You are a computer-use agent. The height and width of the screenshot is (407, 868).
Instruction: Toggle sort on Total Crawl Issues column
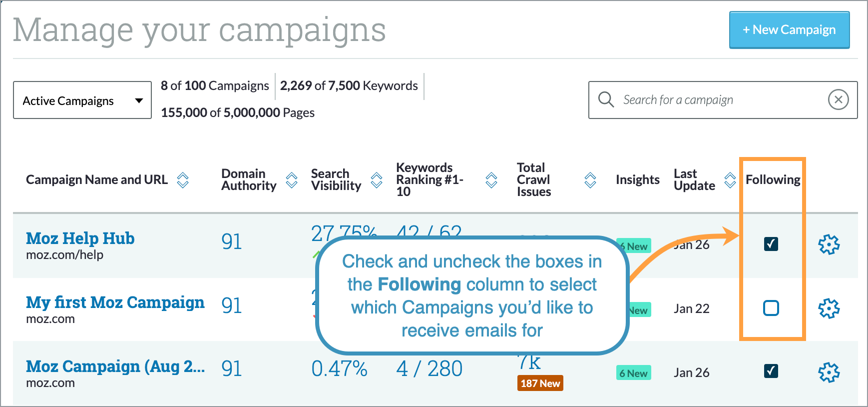coord(590,180)
